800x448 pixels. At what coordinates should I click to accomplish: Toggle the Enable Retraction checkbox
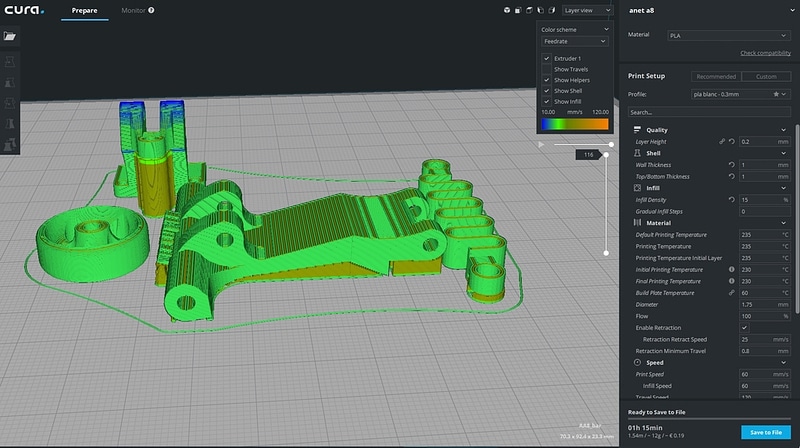click(x=744, y=328)
